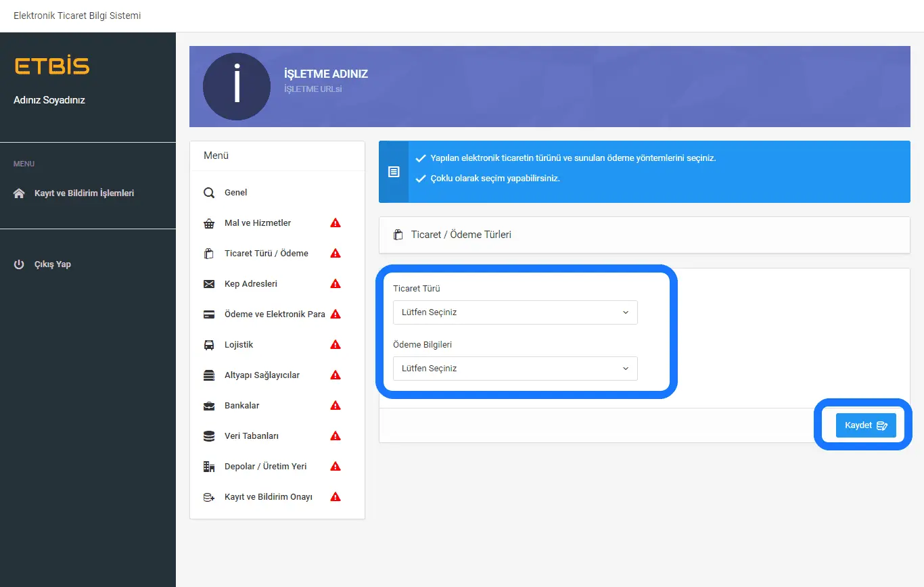Click the ETBIS logo
Image resolution: width=924 pixels, height=587 pixels.
(52, 66)
